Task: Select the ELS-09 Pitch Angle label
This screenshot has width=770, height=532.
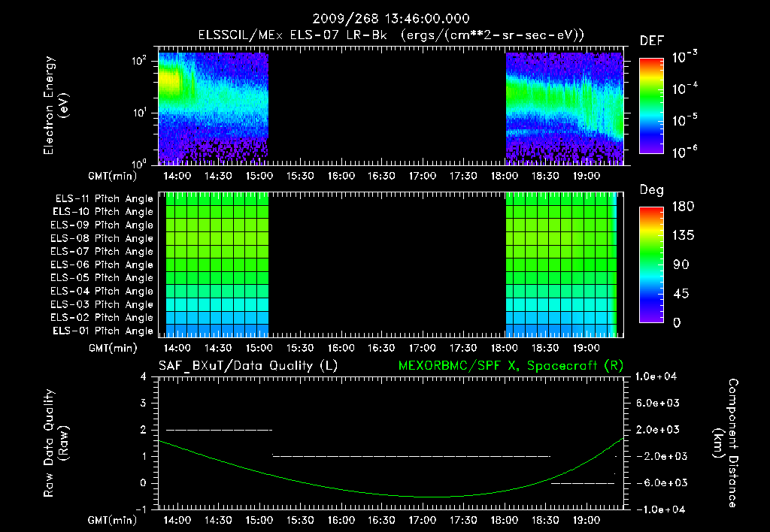Action: click(102, 225)
